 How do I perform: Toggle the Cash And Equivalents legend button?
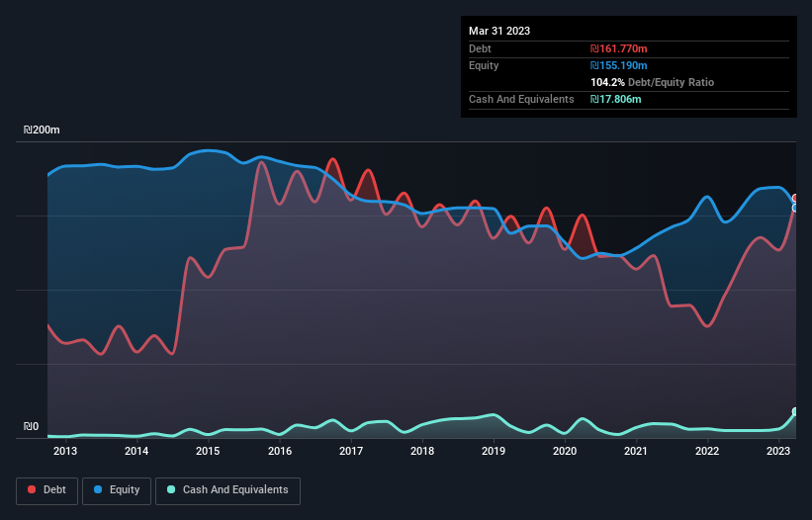[x=227, y=490]
